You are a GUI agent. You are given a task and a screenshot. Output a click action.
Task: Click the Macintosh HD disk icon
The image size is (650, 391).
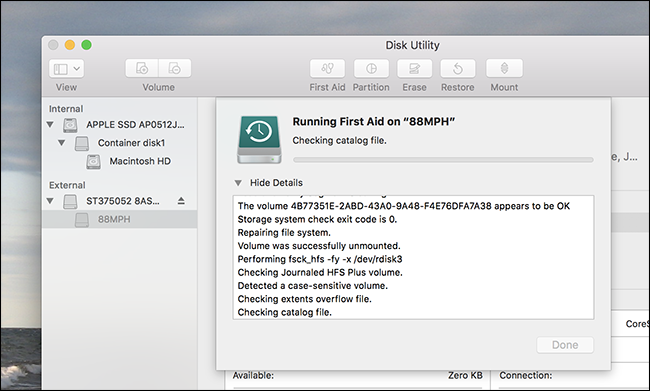[93, 161]
